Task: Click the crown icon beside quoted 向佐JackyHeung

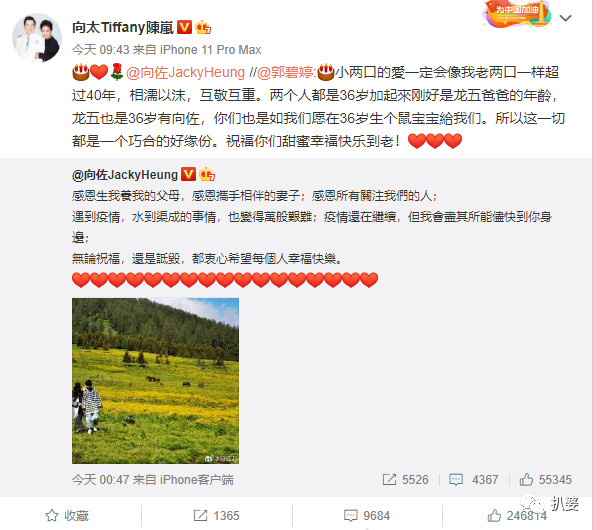Action: tap(207, 174)
